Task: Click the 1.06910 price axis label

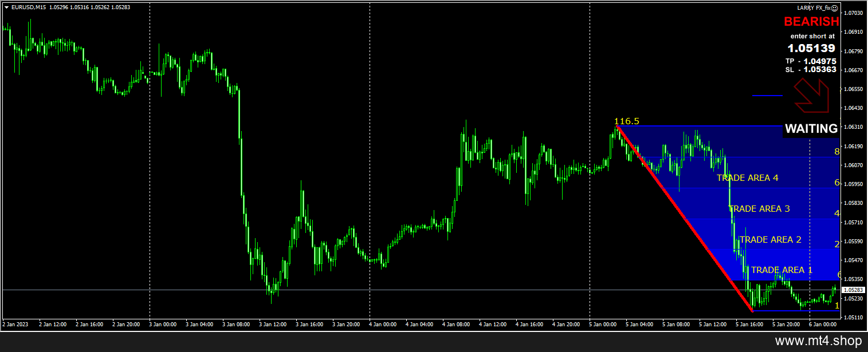Action: (x=854, y=32)
